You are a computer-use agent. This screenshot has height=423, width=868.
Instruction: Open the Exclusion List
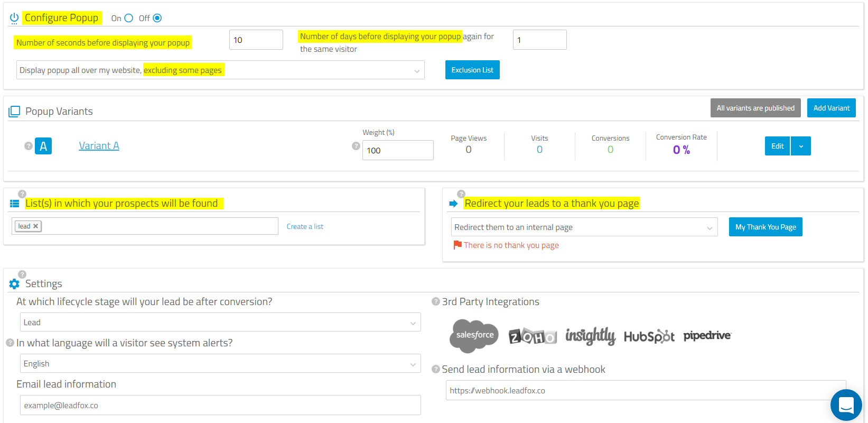472,70
